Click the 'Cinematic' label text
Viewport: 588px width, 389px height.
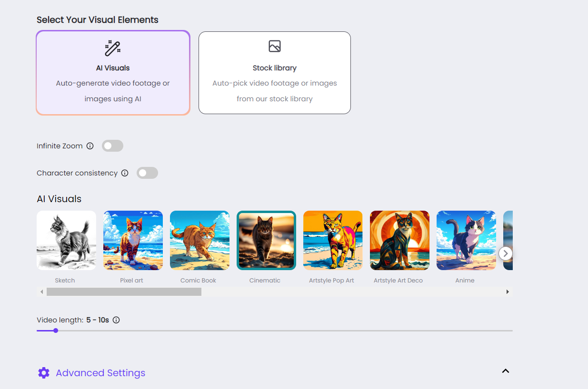(x=265, y=281)
